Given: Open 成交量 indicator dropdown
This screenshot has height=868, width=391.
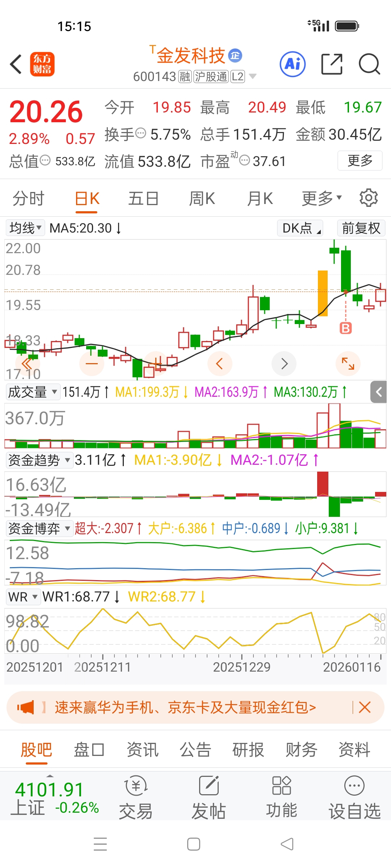Looking at the screenshot, I should 33,392.
